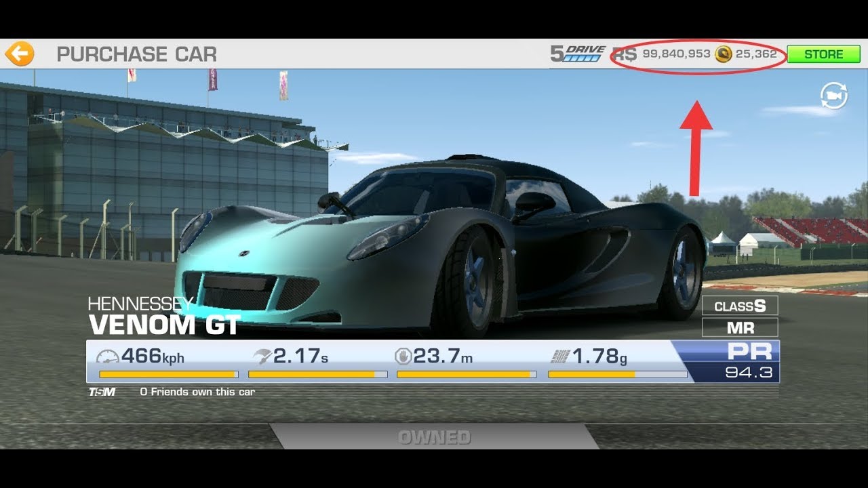The image size is (868, 488).
Task: Click the acceleration yellow progress bar
Action: [x=318, y=374]
